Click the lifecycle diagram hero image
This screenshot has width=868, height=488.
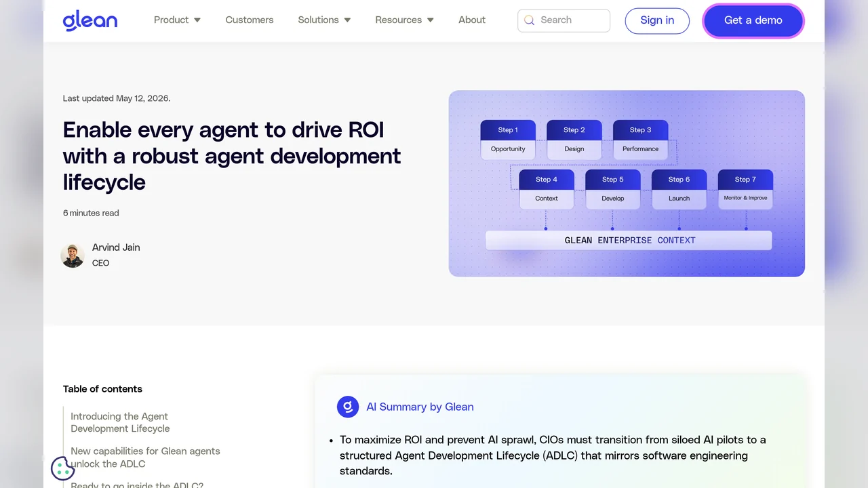coord(627,184)
